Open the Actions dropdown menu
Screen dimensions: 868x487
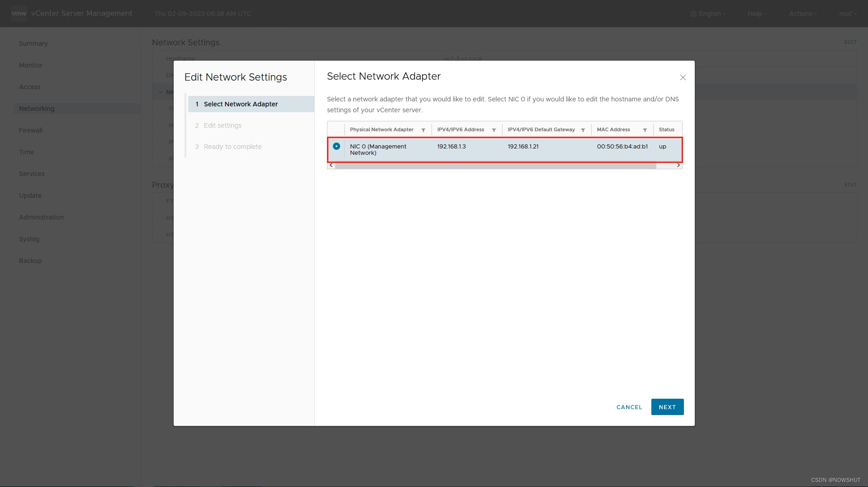click(x=803, y=14)
